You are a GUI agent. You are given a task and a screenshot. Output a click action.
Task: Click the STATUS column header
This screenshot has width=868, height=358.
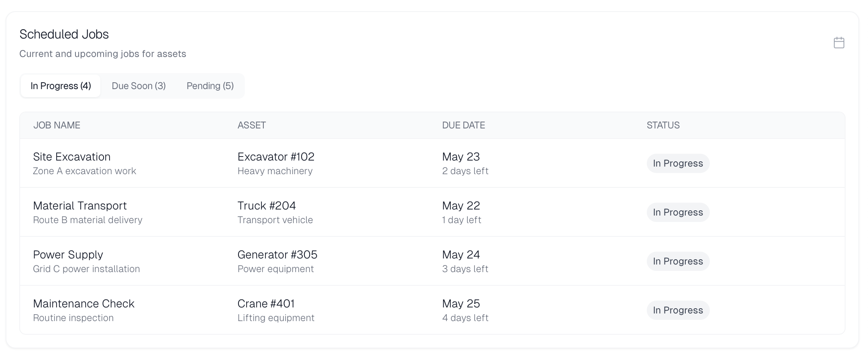point(663,125)
